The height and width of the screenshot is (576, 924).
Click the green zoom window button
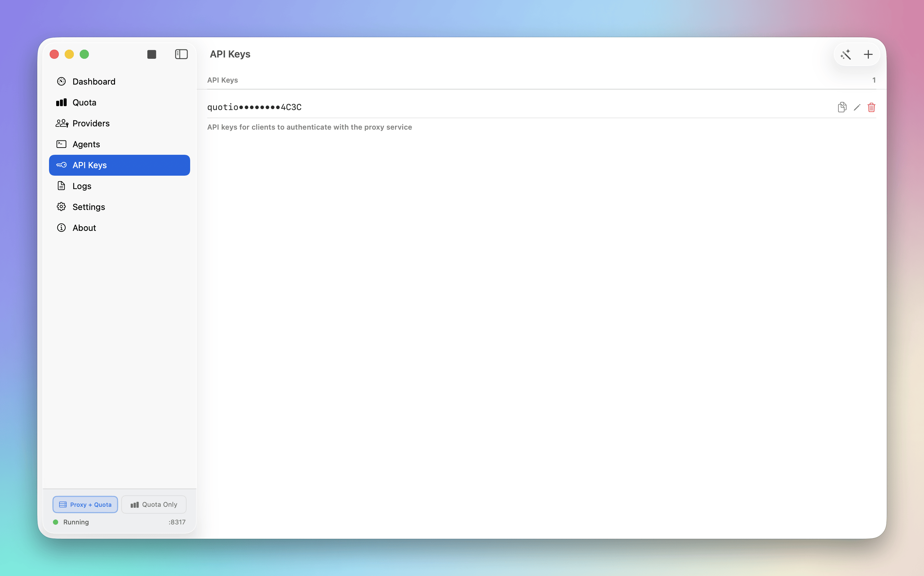(x=84, y=55)
